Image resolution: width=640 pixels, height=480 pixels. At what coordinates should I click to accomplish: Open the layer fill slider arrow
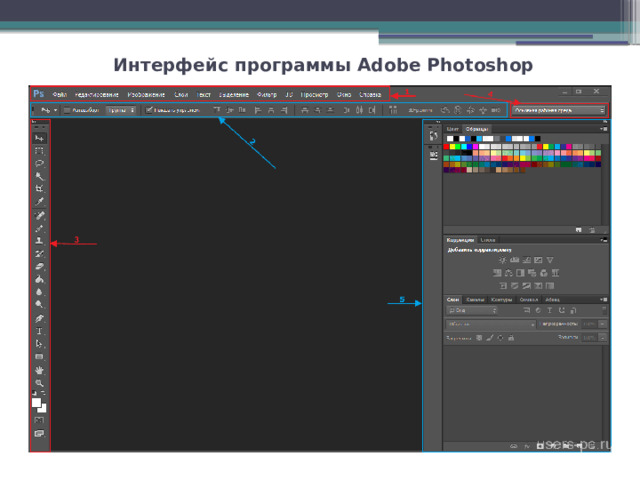pos(602,338)
